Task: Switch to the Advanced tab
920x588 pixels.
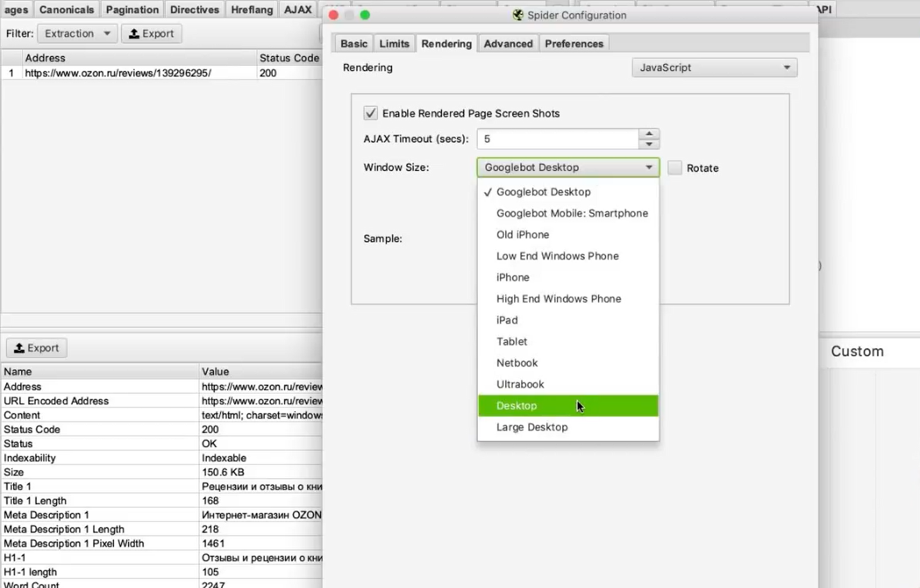Action: tap(508, 44)
